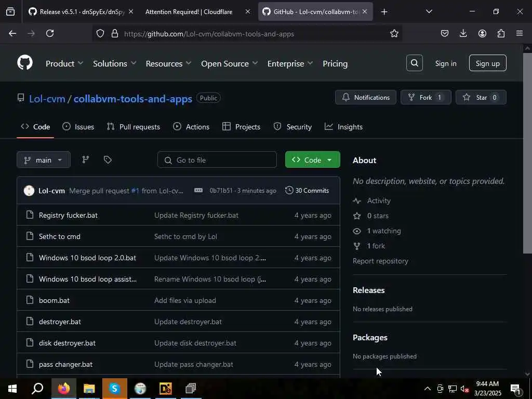Open notification center in system tray
The height and width of the screenshot is (399, 532).
click(x=515, y=389)
